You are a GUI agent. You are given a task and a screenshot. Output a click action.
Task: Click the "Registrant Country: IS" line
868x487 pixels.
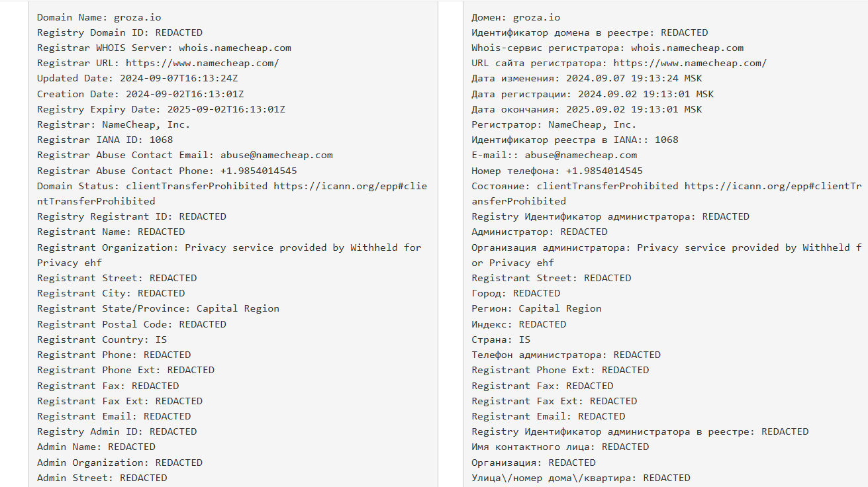point(102,339)
